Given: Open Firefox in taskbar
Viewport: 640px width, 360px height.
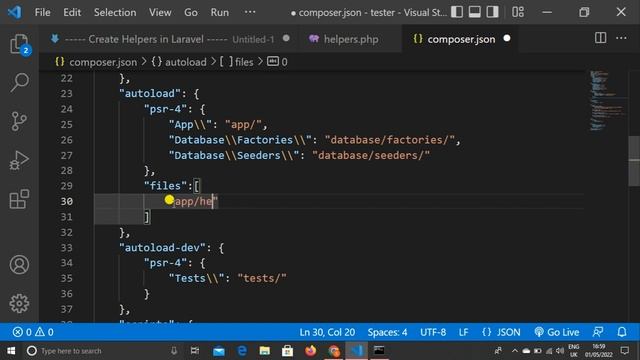Looking at the screenshot, I should 311,351.
